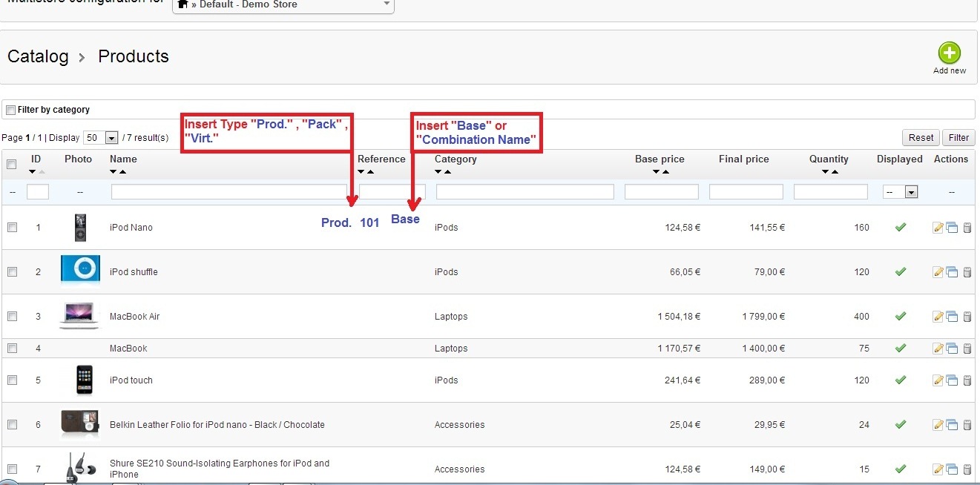
Task: Click the green Add new product icon
Action: pos(949,53)
